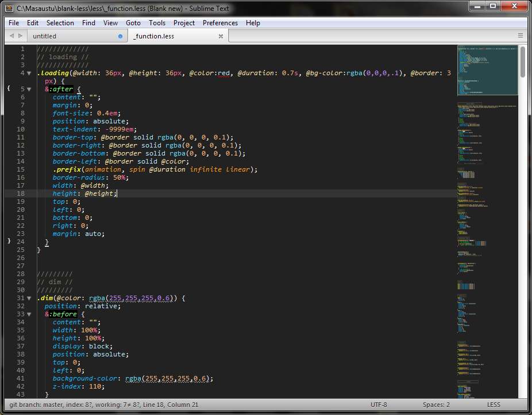532x415 pixels.
Task: Open the Preferences menu
Action: click(220, 23)
